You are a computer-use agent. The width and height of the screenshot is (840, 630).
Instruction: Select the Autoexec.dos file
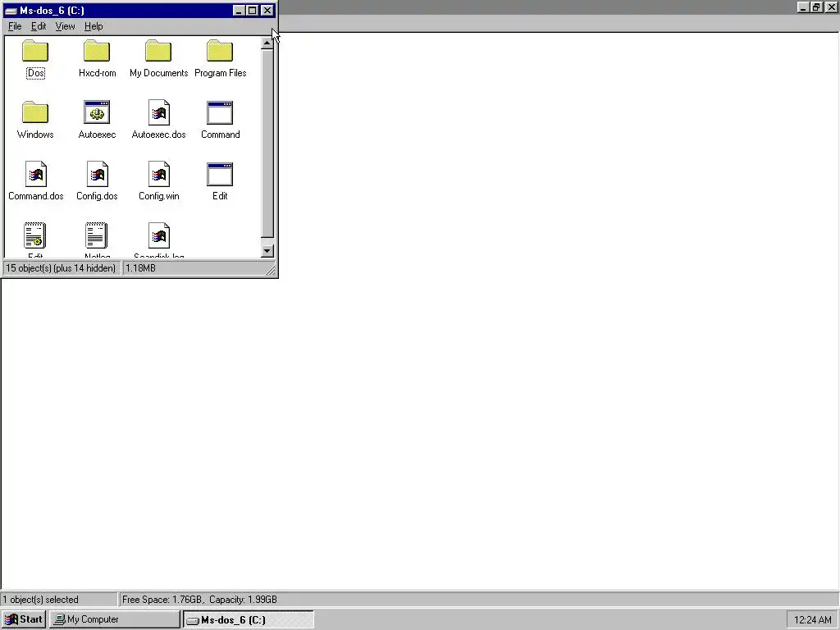click(158, 113)
